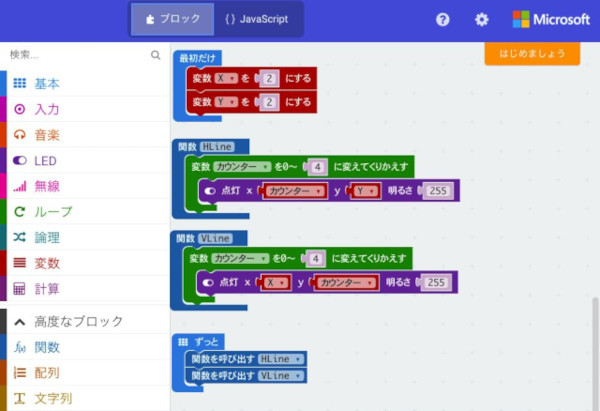Click the workspace vertical scrollbar
This screenshot has width=600, height=411.
coord(594,350)
